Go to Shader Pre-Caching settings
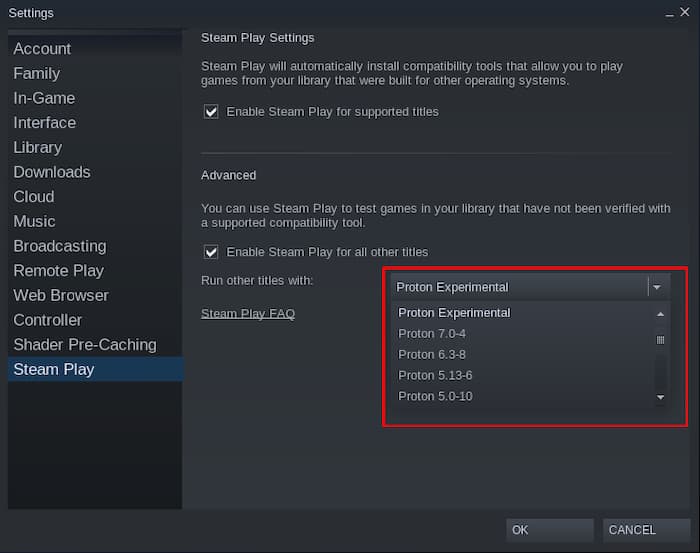The image size is (700, 553). click(85, 345)
